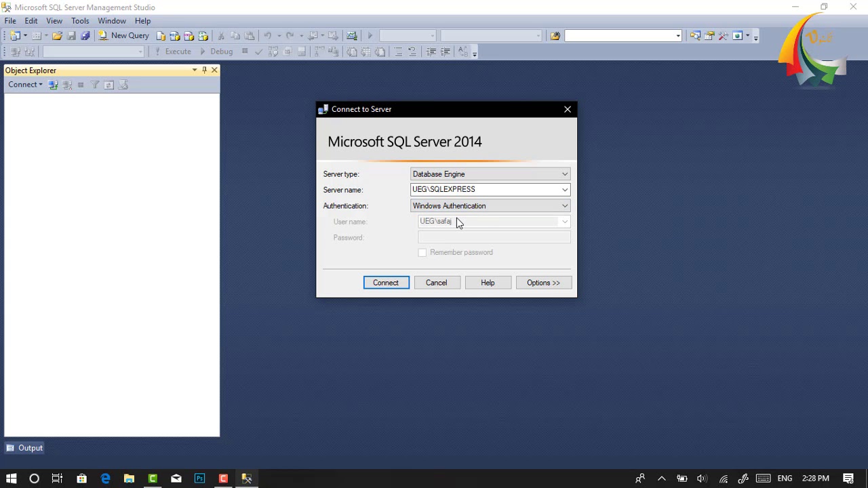Open the Authentication dropdown
Viewport: 868px width, 488px height.
(490, 206)
